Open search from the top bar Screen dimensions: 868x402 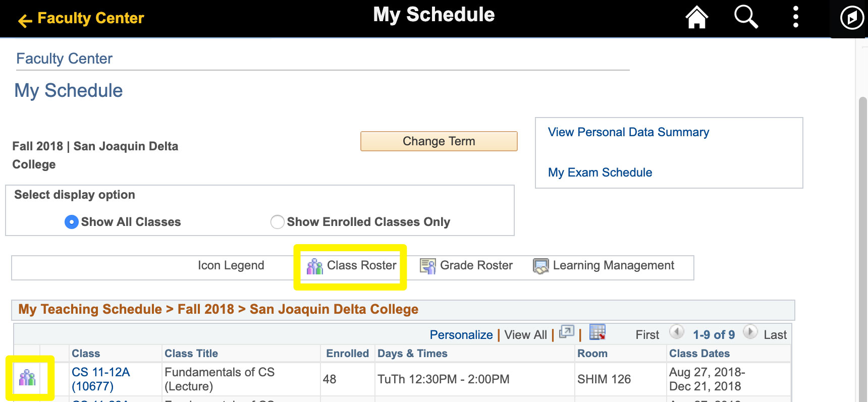pyautogui.click(x=745, y=17)
